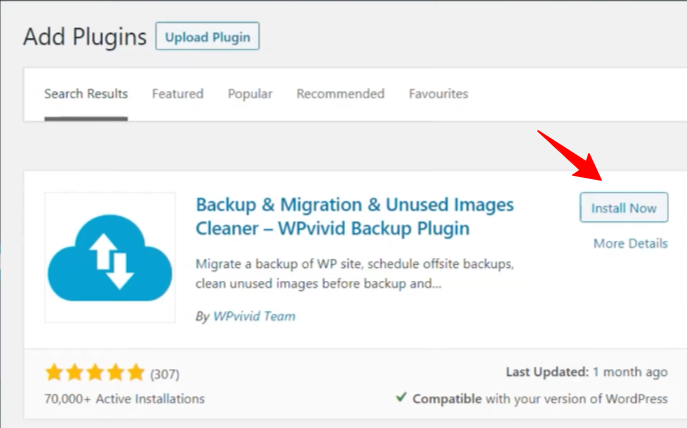The height and width of the screenshot is (428, 687).
Task: Click the third rating star
Action: pyautogui.click(x=95, y=374)
